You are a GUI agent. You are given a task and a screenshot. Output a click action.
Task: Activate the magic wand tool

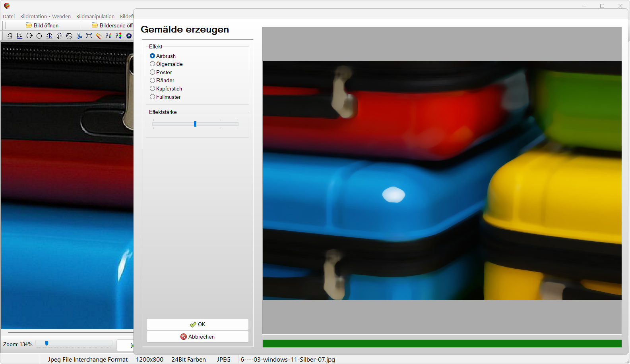(99, 36)
